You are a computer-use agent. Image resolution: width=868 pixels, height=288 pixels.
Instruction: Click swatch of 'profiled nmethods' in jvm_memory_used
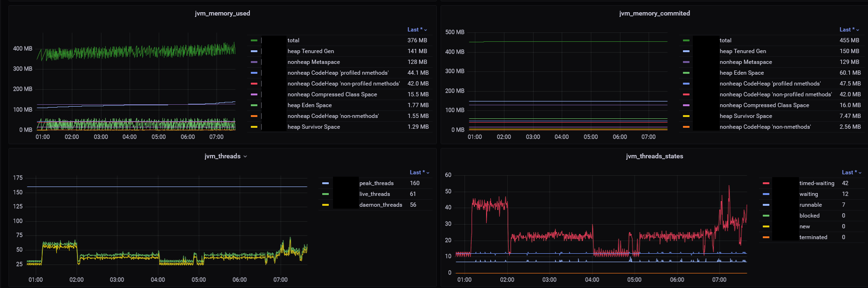point(254,73)
